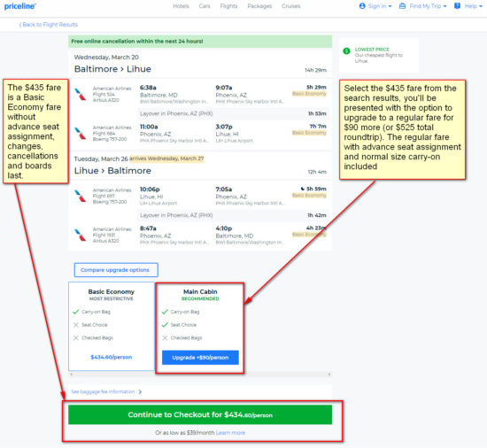Click the Sign in user icon
This screenshot has height=448, width=487.
362,6
